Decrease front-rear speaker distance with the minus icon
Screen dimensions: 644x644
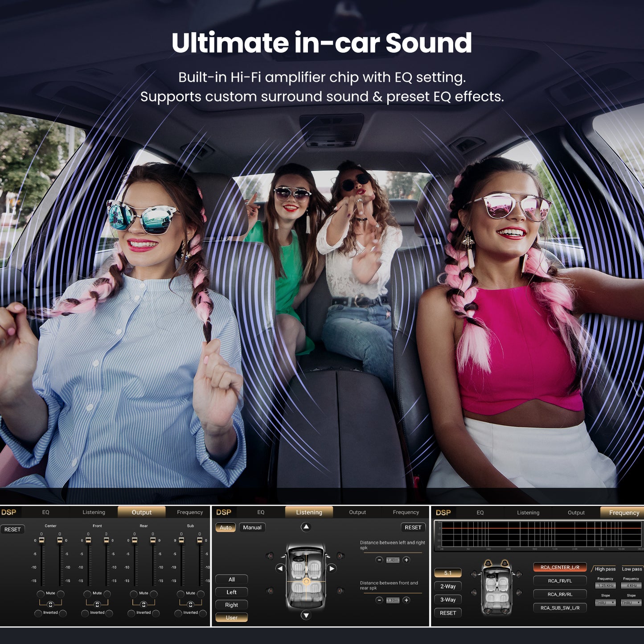(x=379, y=600)
